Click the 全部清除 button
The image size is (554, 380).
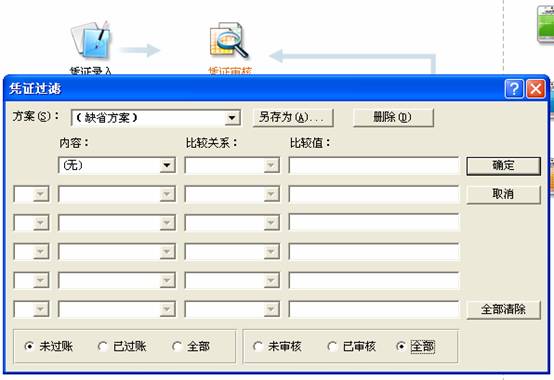point(503,310)
